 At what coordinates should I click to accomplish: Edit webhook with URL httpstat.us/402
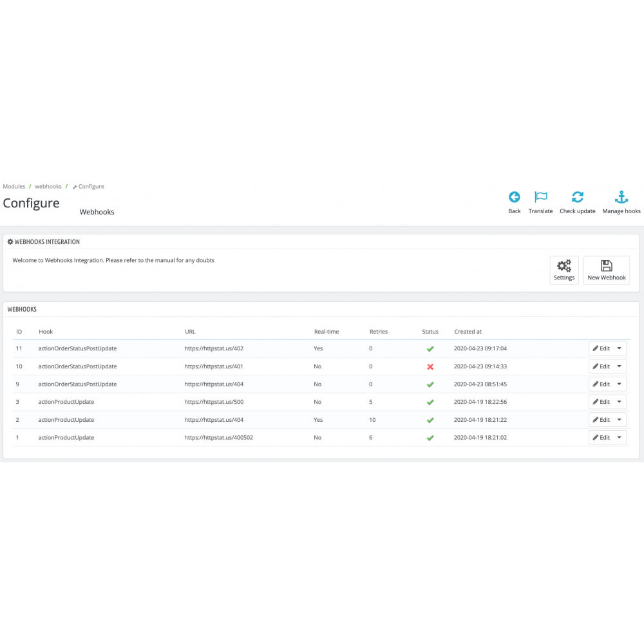click(x=601, y=348)
